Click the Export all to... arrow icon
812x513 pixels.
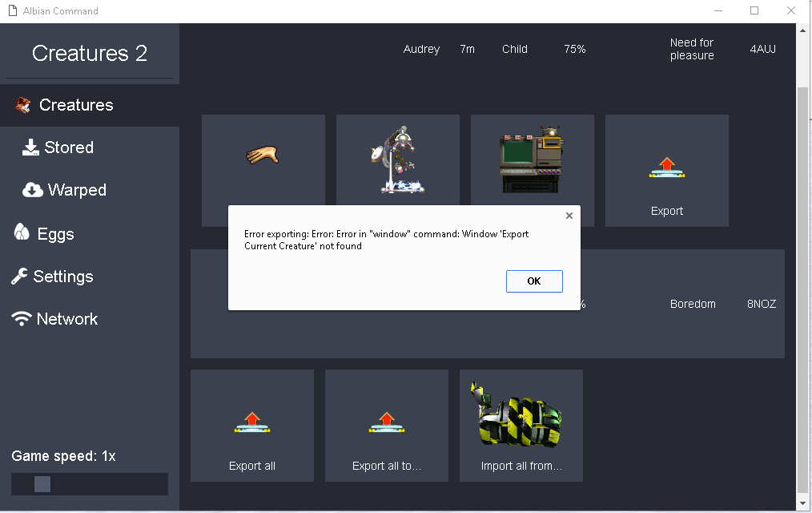tap(387, 422)
